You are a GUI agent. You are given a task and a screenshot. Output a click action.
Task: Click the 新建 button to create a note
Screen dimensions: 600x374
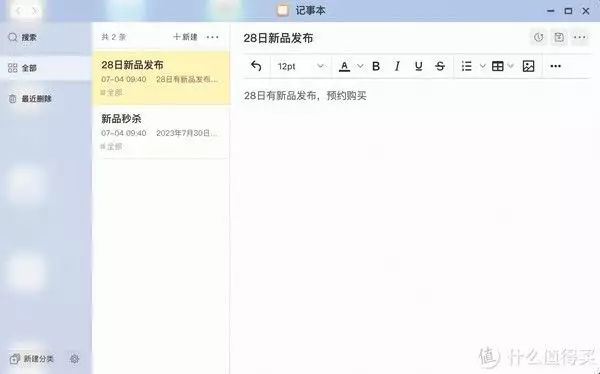coord(186,37)
